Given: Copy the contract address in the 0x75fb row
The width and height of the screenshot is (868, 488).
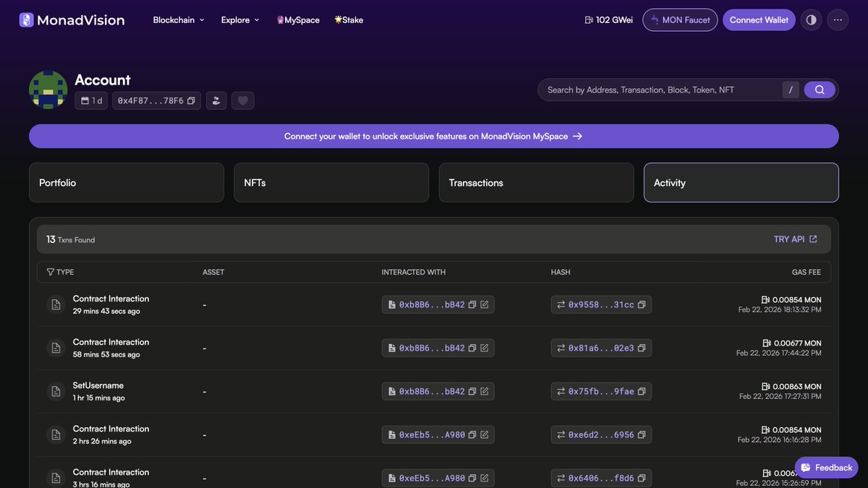Looking at the screenshot, I should 472,392.
